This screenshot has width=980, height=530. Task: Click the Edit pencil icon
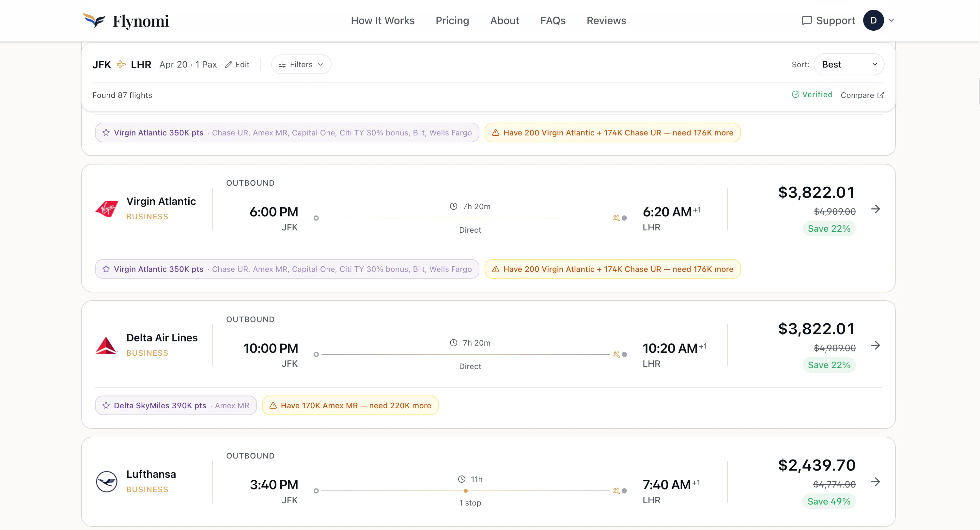tap(229, 64)
